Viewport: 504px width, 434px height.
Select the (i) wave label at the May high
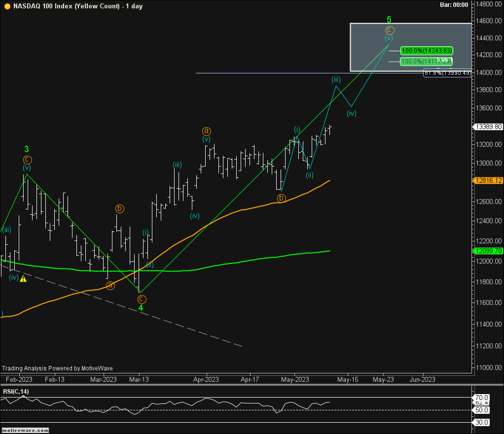297,130
